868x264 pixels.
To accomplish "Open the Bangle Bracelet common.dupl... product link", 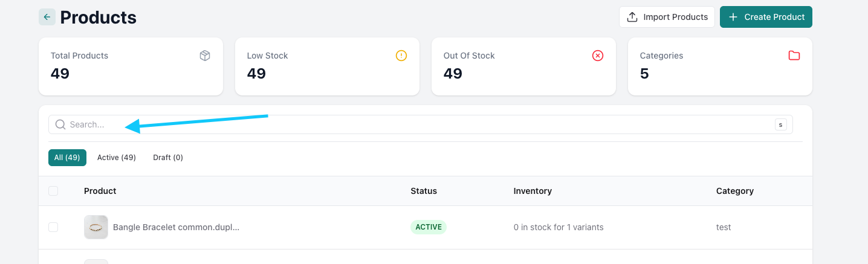I will [x=176, y=227].
